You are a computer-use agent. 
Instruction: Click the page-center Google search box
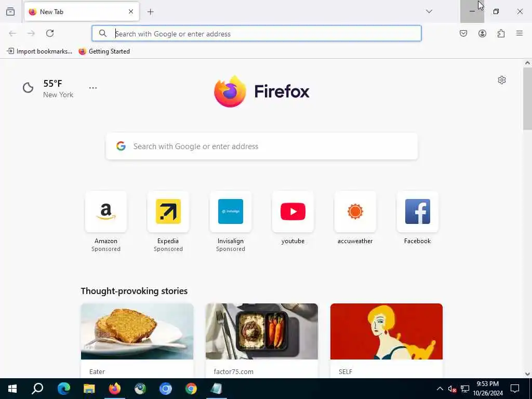pyautogui.click(x=262, y=146)
